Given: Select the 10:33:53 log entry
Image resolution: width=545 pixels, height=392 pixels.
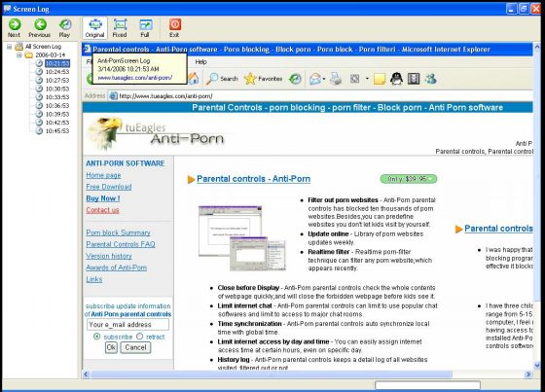Looking at the screenshot, I should [57, 97].
